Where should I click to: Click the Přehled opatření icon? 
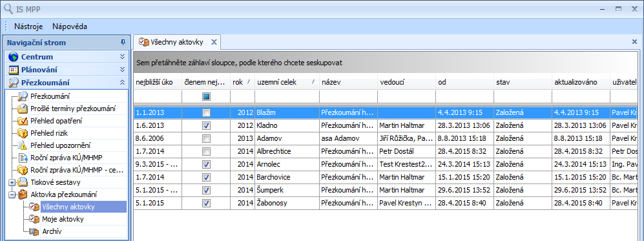click(22, 121)
